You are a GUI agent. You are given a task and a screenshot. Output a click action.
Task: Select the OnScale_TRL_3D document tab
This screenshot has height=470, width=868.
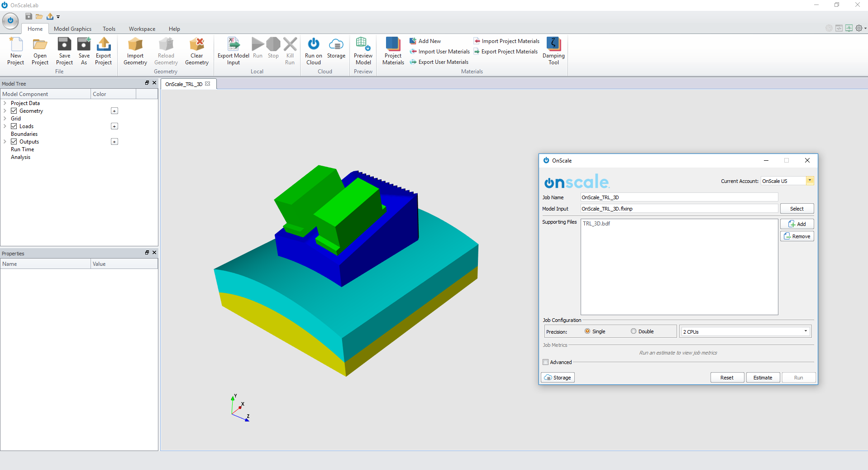click(x=184, y=84)
